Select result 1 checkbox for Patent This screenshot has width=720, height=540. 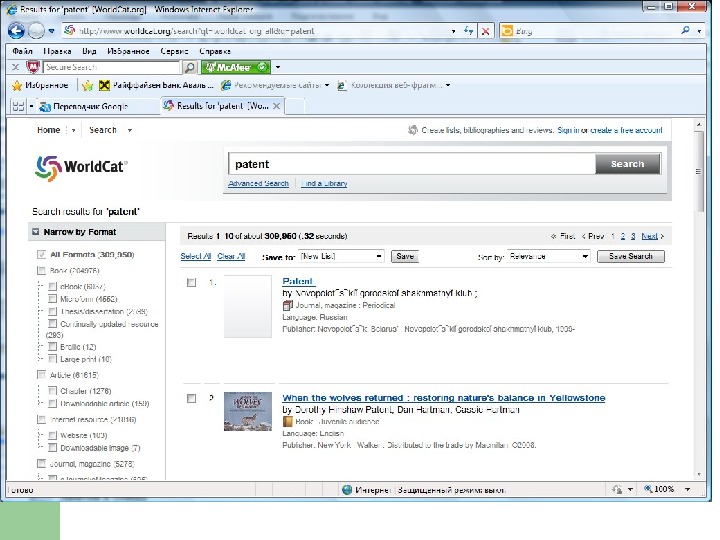[191, 282]
